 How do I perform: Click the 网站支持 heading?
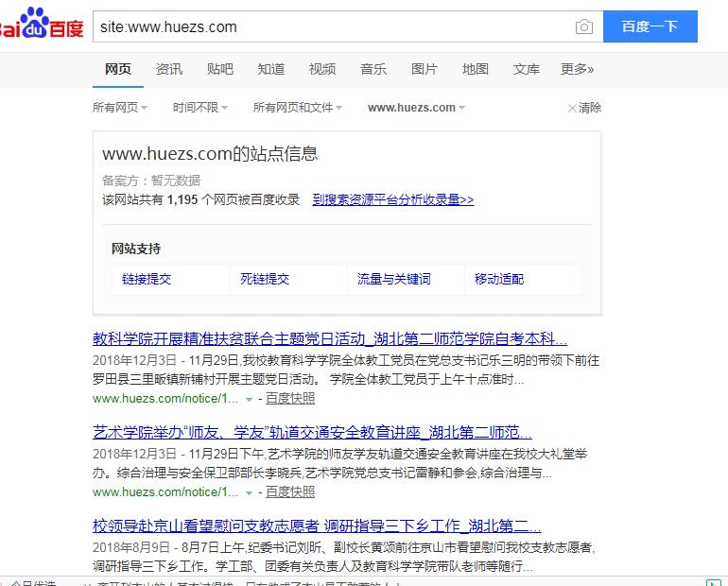[x=136, y=250]
